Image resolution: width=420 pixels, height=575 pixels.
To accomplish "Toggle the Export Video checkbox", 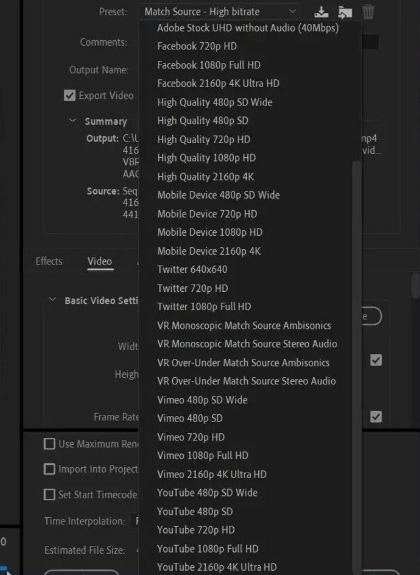I will [x=69, y=96].
